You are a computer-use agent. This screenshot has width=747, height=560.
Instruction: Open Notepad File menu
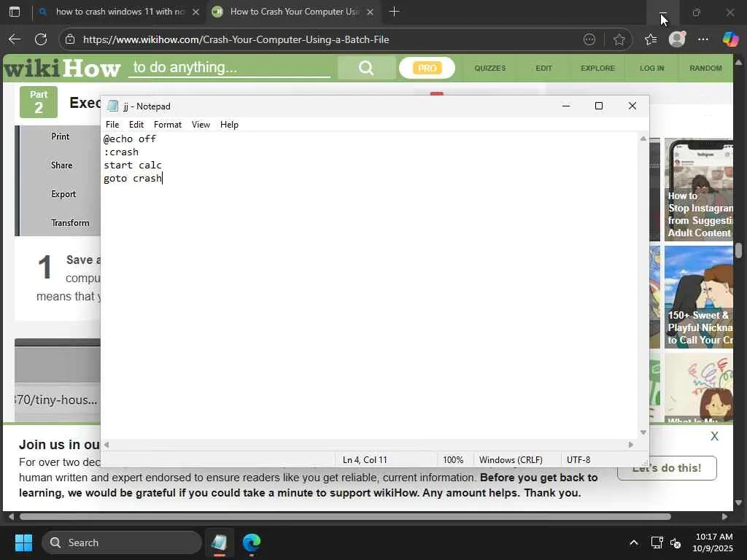[112, 124]
